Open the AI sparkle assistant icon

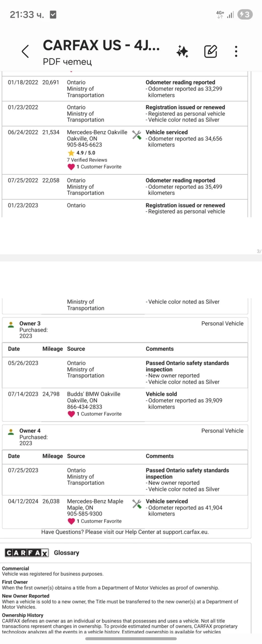click(182, 51)
